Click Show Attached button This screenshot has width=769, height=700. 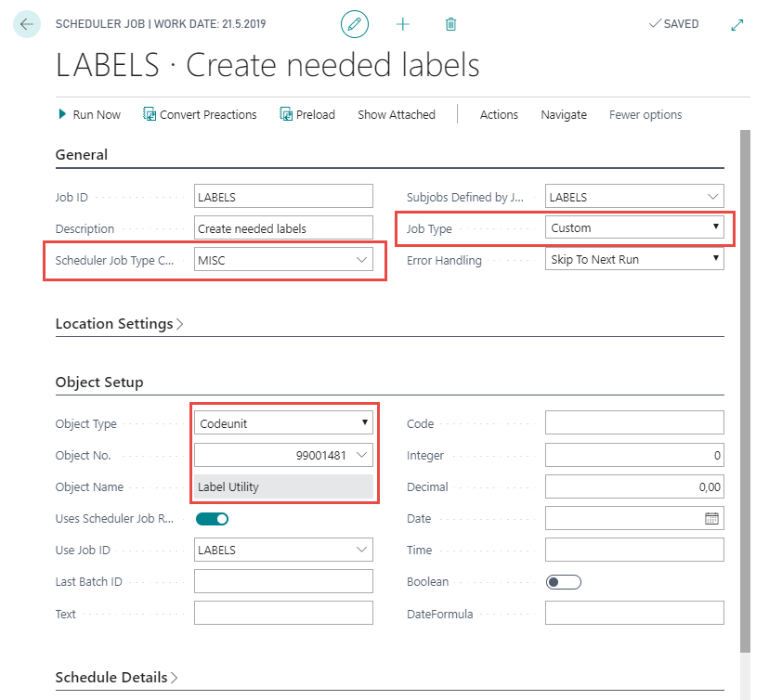tap(397, 114)
